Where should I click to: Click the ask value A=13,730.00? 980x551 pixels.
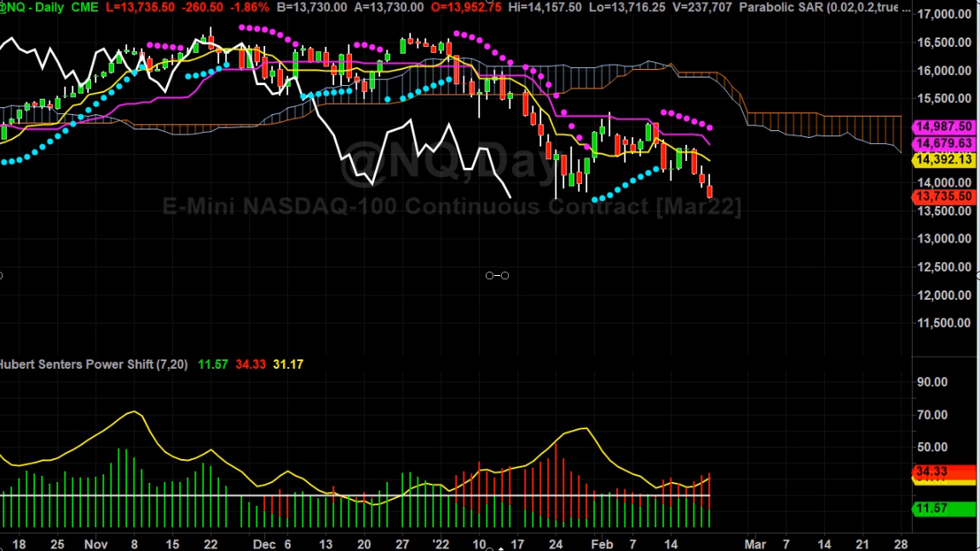[x=389, y=8]
